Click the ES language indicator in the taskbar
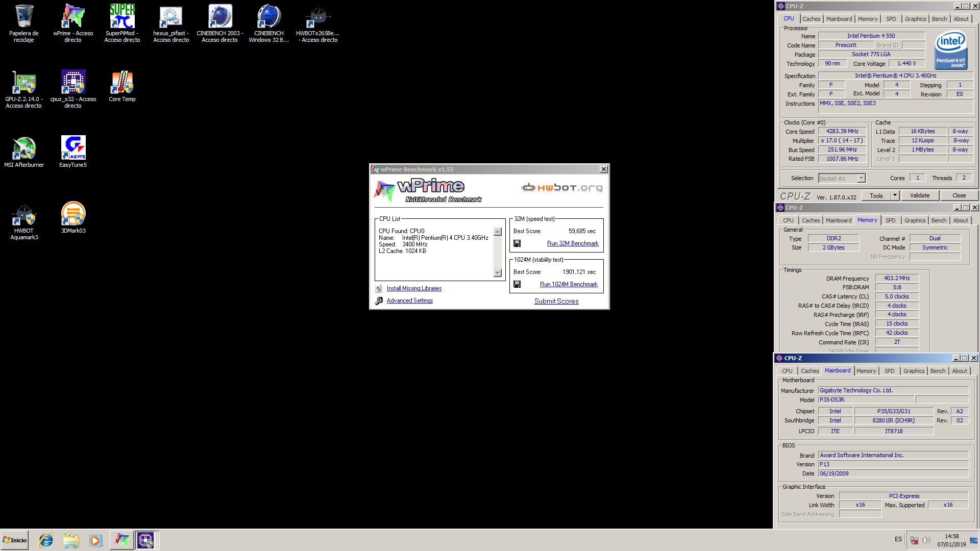 898,539
